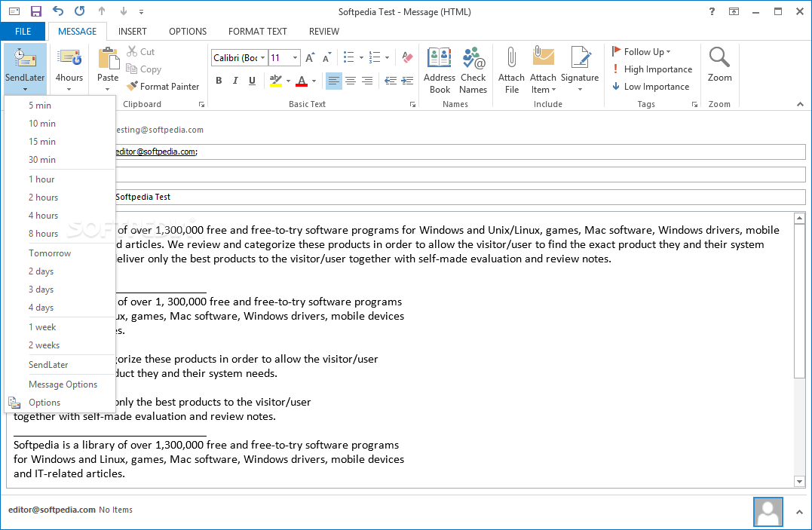812x530 pixels.
Task: Toggle italic formatting
Action: click(236, 81)
